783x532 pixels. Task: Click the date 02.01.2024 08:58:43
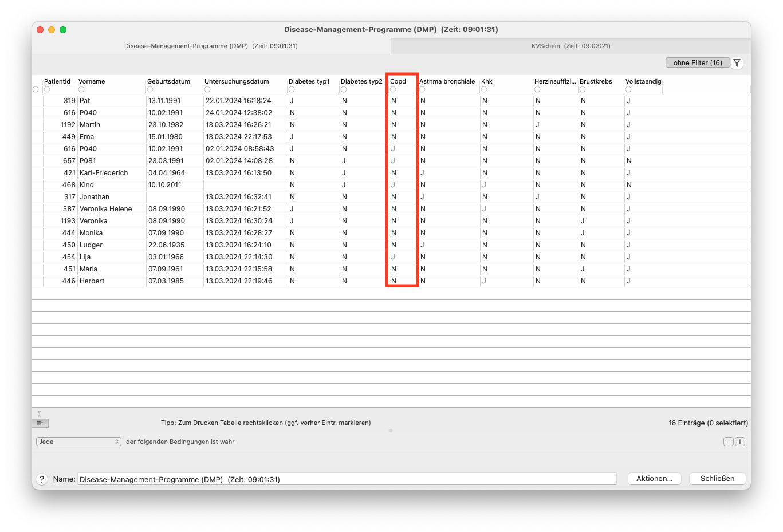tap(239, 149)
